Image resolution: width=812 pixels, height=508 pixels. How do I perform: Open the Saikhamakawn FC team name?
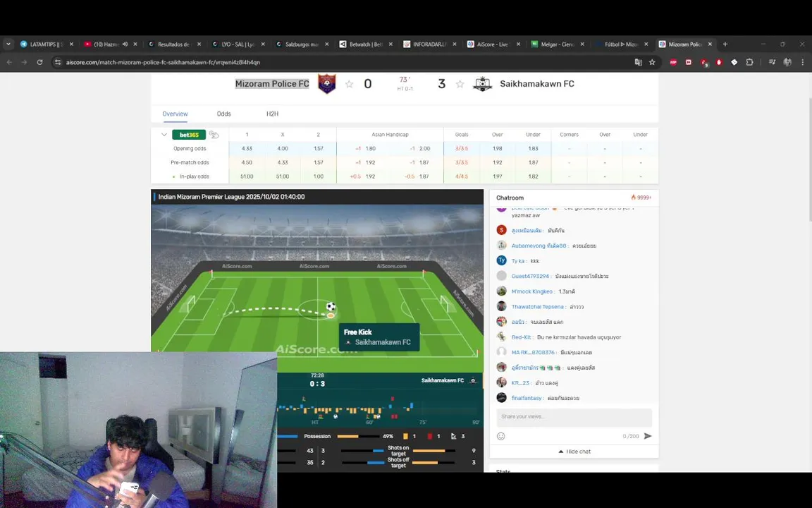click(x=537, y=84)
